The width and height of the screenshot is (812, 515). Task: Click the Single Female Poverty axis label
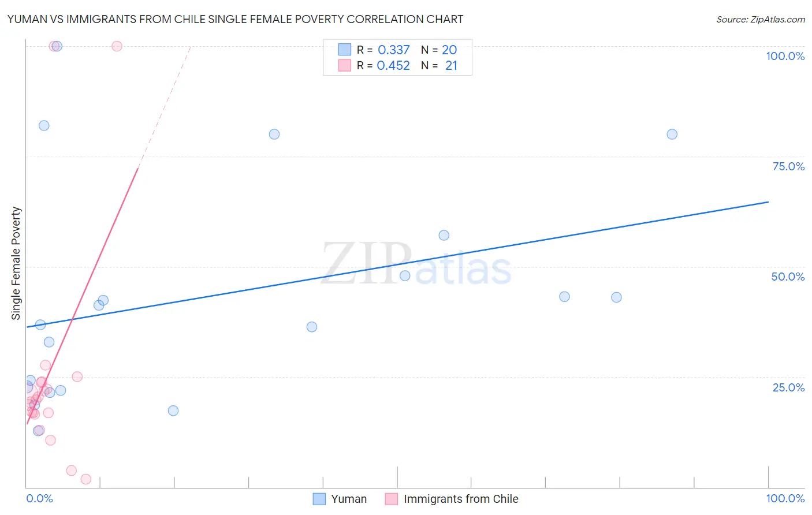(16, 263)
